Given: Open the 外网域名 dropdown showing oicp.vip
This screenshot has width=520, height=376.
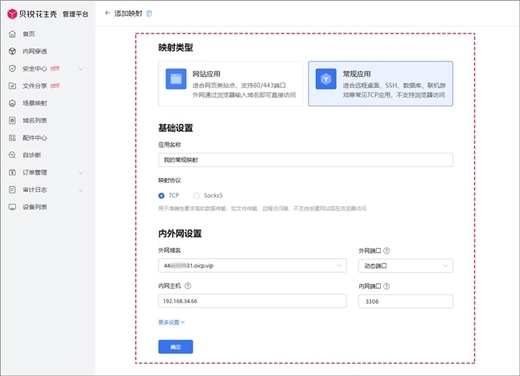Looking at the screenshot, I should coord(252,266).
